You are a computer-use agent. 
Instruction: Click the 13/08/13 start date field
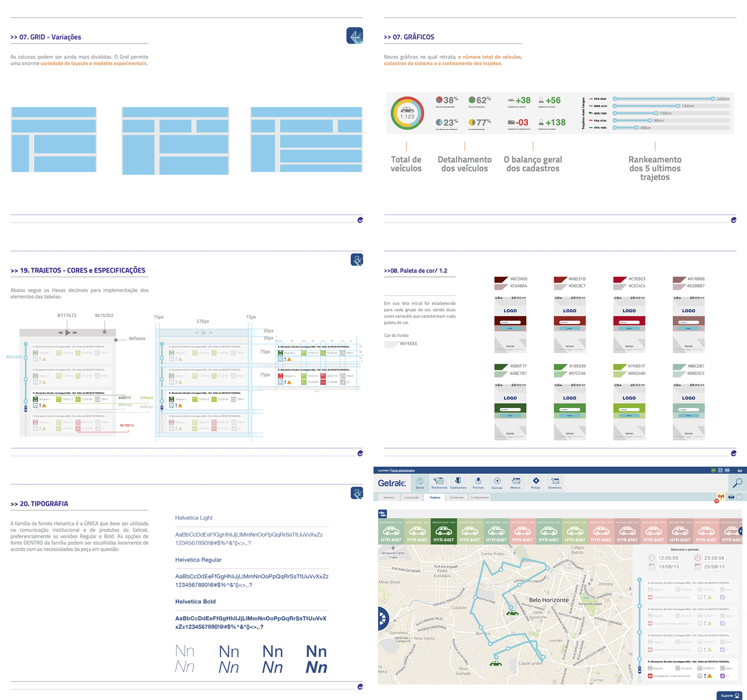coord(668,567)
